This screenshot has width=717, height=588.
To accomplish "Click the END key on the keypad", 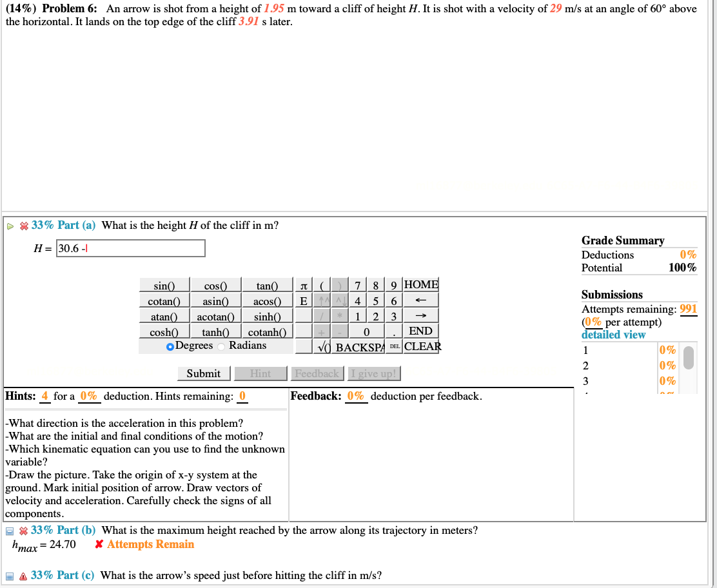I will coord(422,331).
